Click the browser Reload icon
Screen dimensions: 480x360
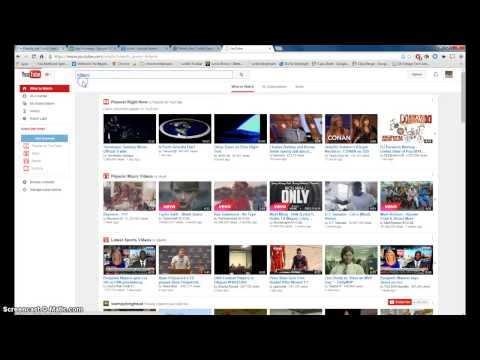34,57
